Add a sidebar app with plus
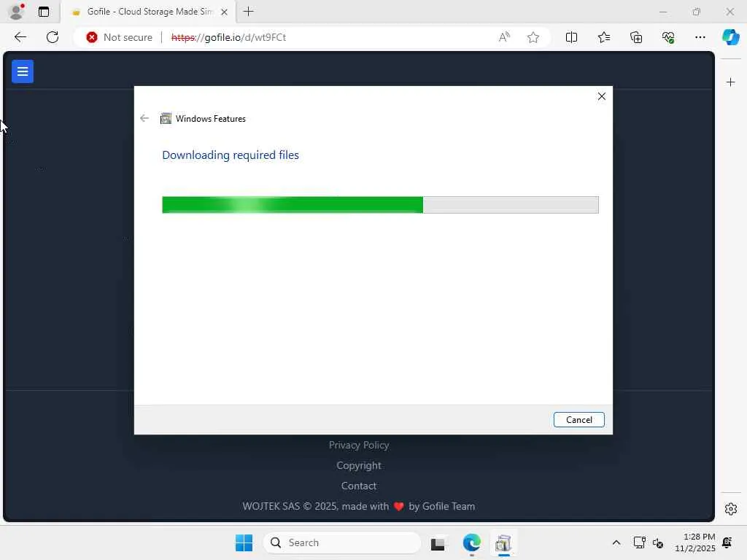The image size is (747, 560). pyautogui.click(x=730, y=82)
